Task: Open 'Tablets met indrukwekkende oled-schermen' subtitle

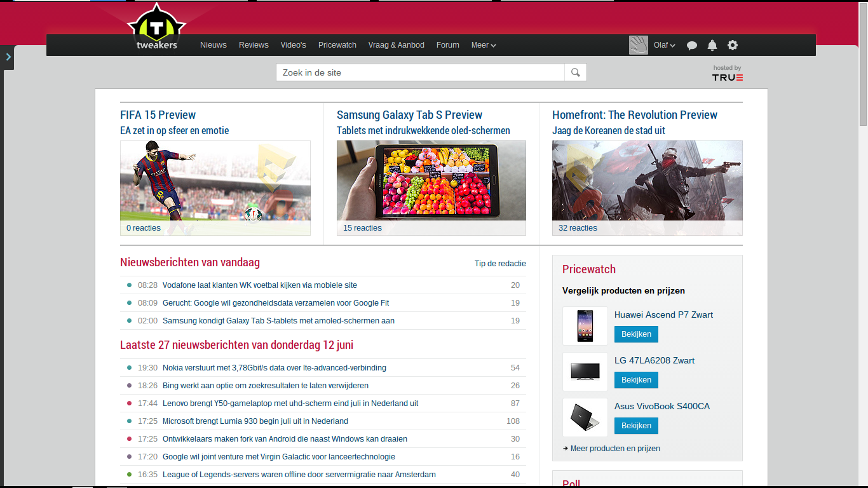Action: (423, 130)
